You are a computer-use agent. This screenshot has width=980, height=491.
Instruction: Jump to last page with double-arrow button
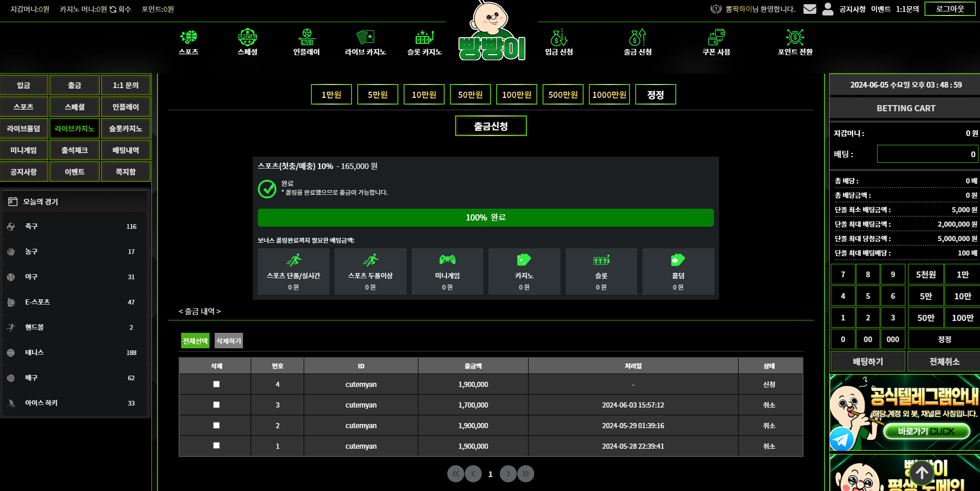526,474
